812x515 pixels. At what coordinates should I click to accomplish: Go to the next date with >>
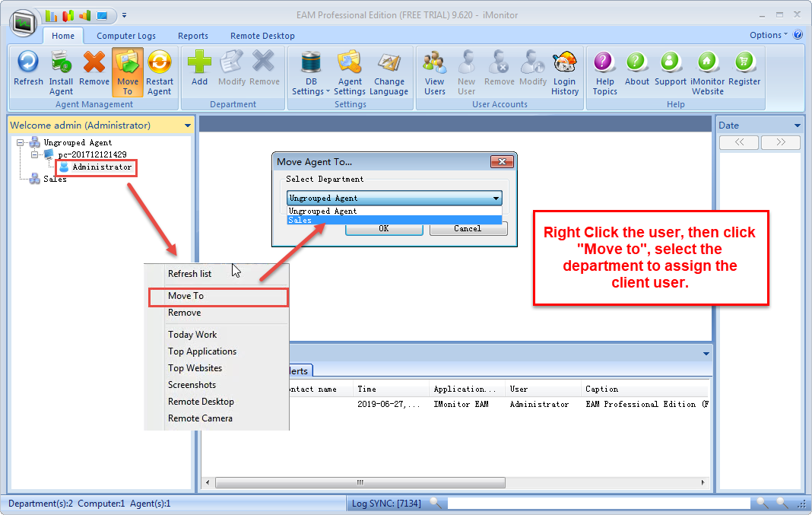coord(780,142)
